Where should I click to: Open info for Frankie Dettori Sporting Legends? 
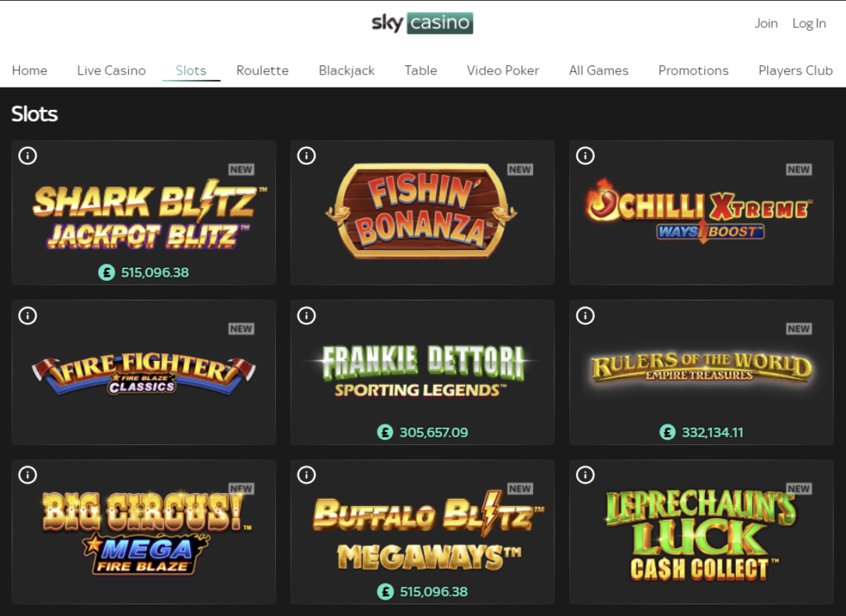tap(307, 315)
